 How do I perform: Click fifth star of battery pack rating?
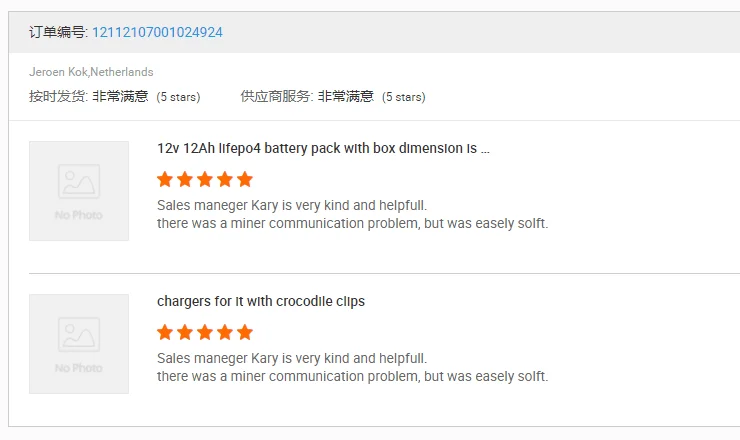click(x=245, y=179)
